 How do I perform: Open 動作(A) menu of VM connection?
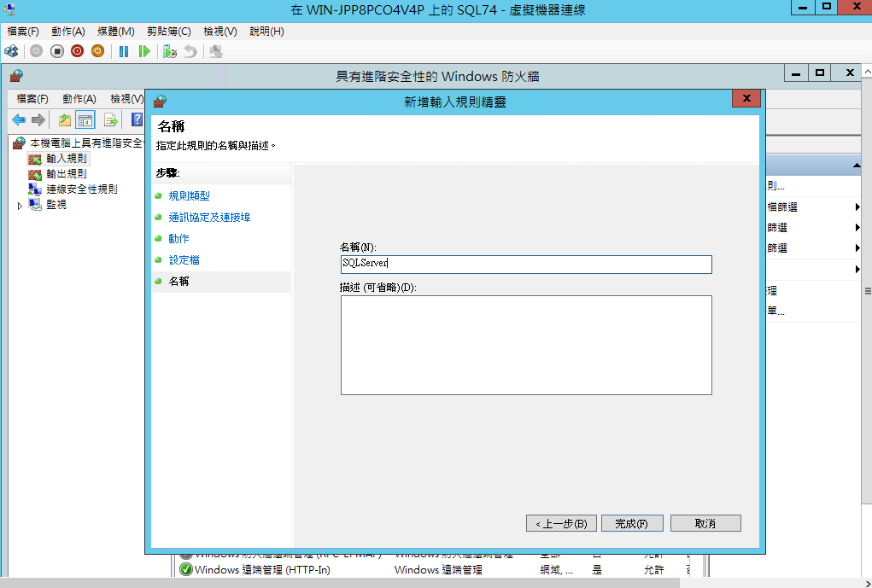coord(68,32)
